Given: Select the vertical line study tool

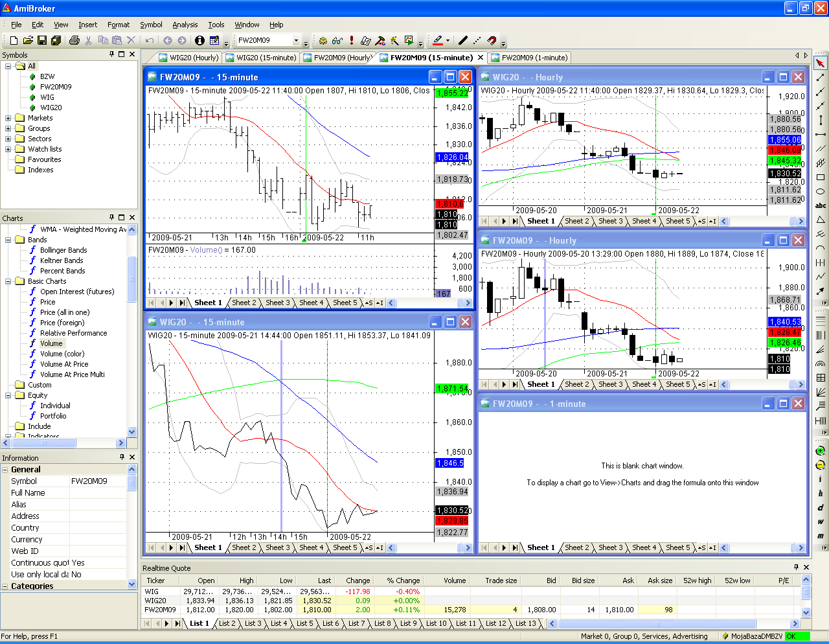Looking at the screenshot, I should pyautogui.click(x=821, y=120).
